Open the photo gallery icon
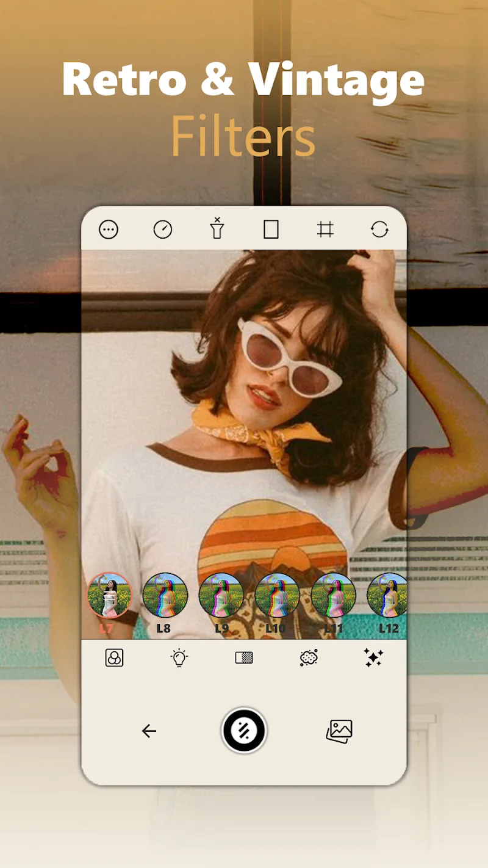Image resolution: width=488 pixels, height=868 pixels. [x=339, y=731]
